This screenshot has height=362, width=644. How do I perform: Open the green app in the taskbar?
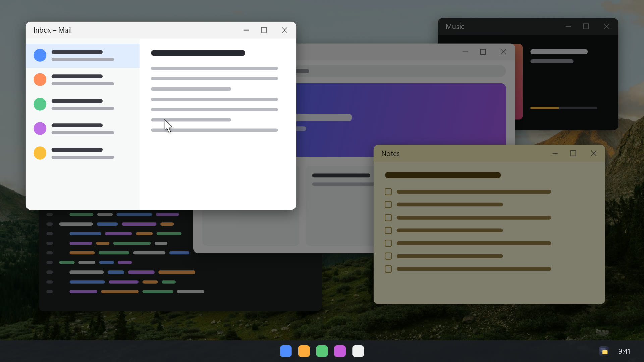click(x=322, y=351)
